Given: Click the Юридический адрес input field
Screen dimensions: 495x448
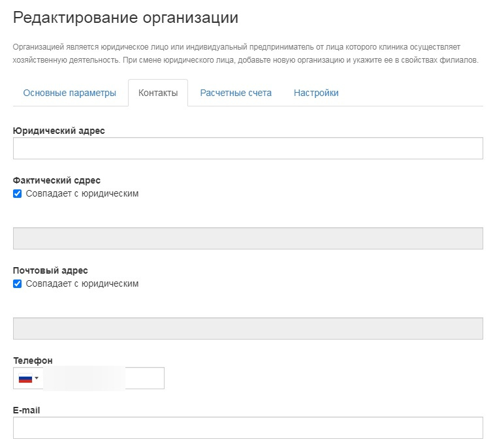Looking at the screenshot, I should pos(248,148).
